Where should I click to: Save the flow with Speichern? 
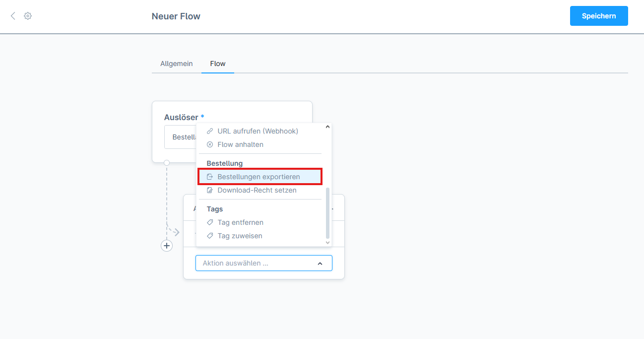click(x=599, y=16)
